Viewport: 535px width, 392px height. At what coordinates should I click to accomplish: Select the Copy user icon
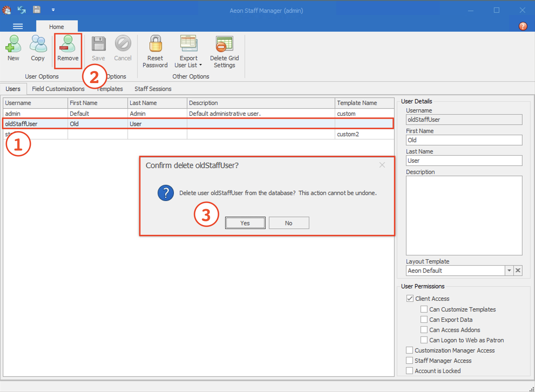pyautogui.click(x=38, y=49)
